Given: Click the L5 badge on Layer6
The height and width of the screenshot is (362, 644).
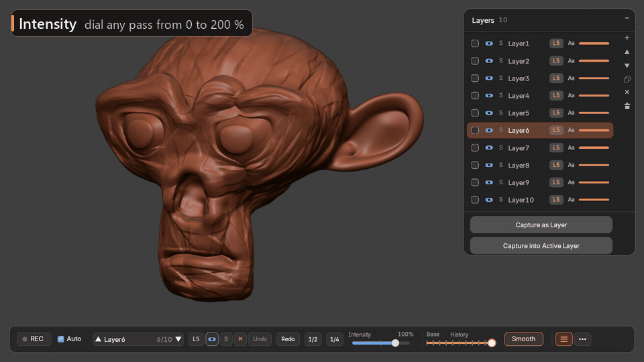Looking at the screenshot, I should [x=556, y=130].
